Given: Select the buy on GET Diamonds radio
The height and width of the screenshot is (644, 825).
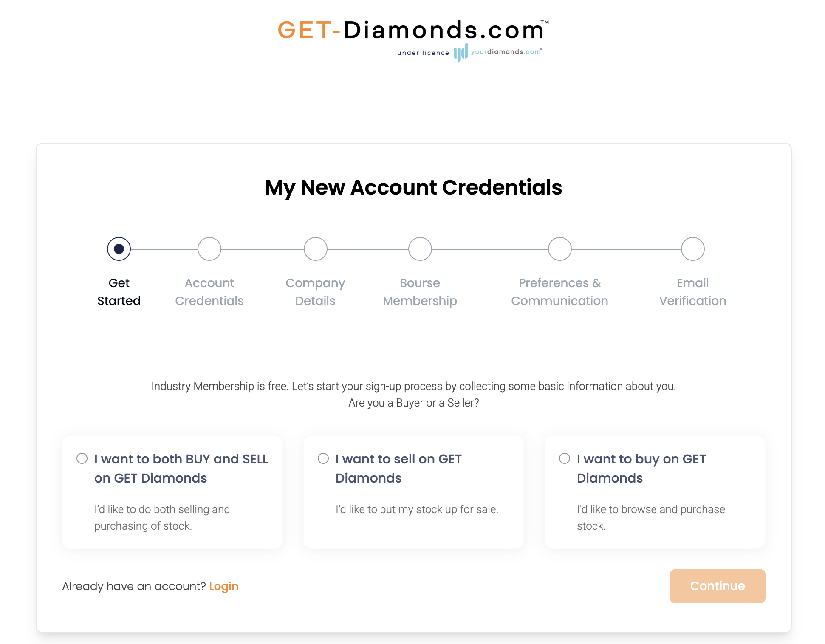Looking at the screenshot, I should coord(565,458).
